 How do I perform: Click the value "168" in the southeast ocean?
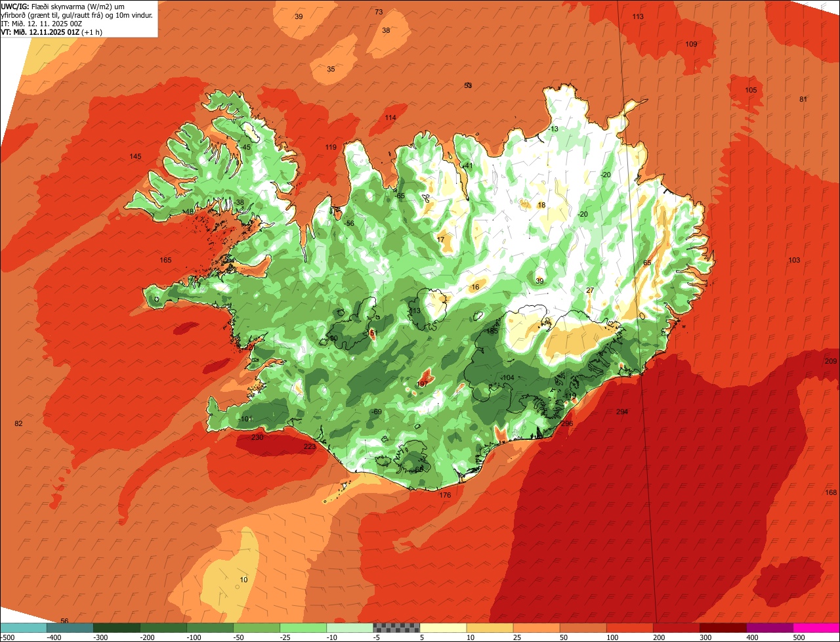[x=831, y=492]
